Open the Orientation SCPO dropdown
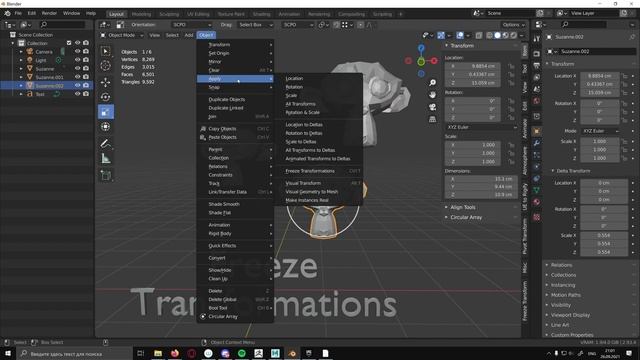This screenshot has height=360, width=640. pyautogui.click(x=192, y=25)
